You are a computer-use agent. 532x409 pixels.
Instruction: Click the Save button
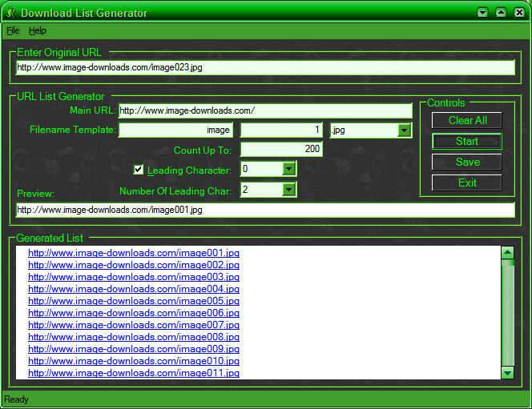[x=467, y=162]
